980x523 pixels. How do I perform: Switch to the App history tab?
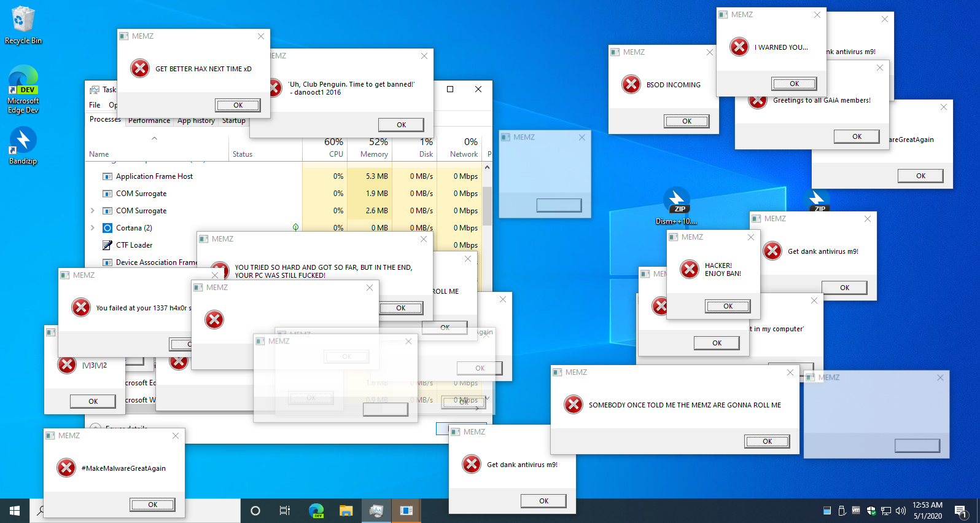pyautogui.click(x=196, y=120)
